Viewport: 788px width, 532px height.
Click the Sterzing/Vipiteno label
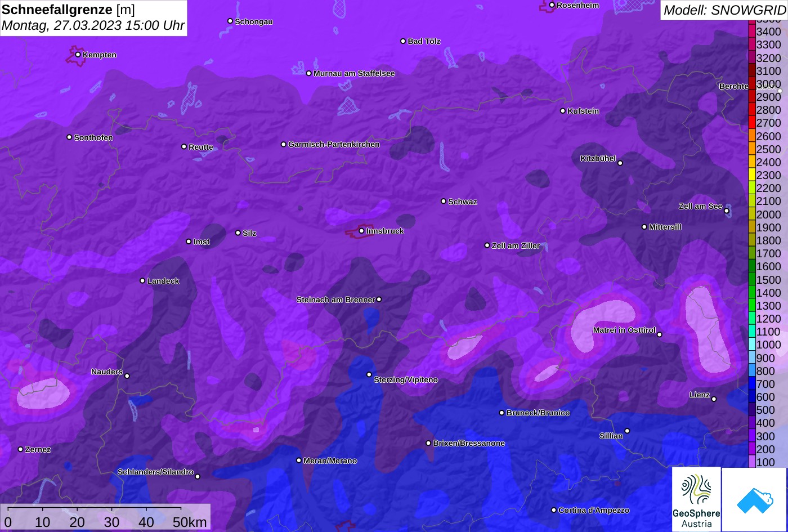[406, 379]
